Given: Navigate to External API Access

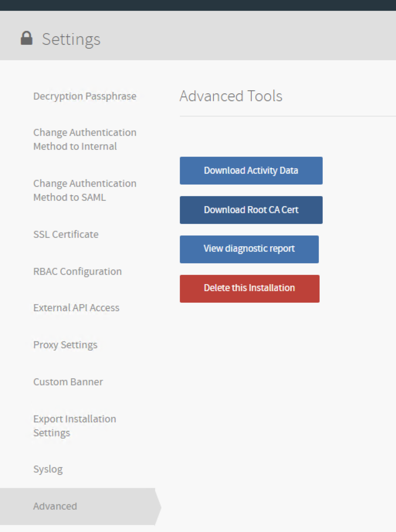Looking at the screenshot, I should 76,308.
